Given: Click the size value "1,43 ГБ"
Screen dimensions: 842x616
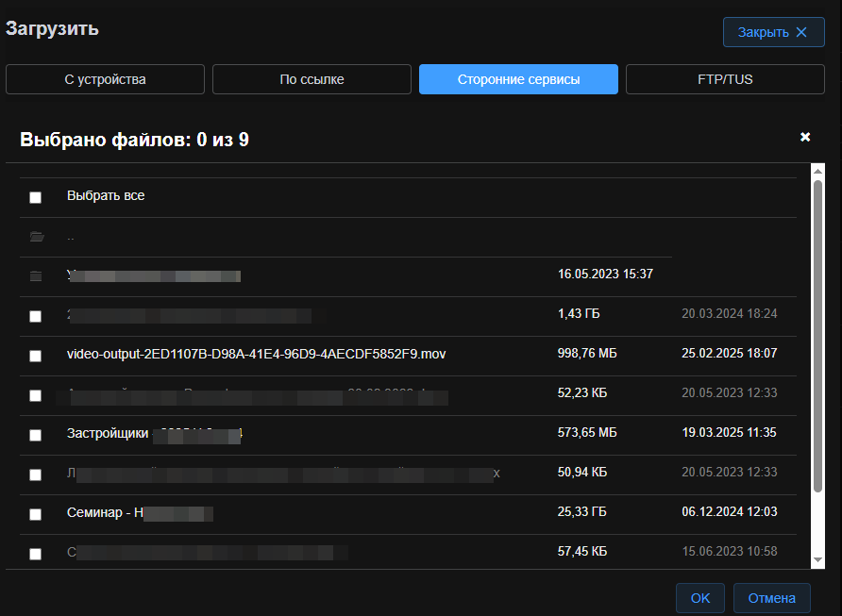Looking at the screenshot, I should pos(579,313).
